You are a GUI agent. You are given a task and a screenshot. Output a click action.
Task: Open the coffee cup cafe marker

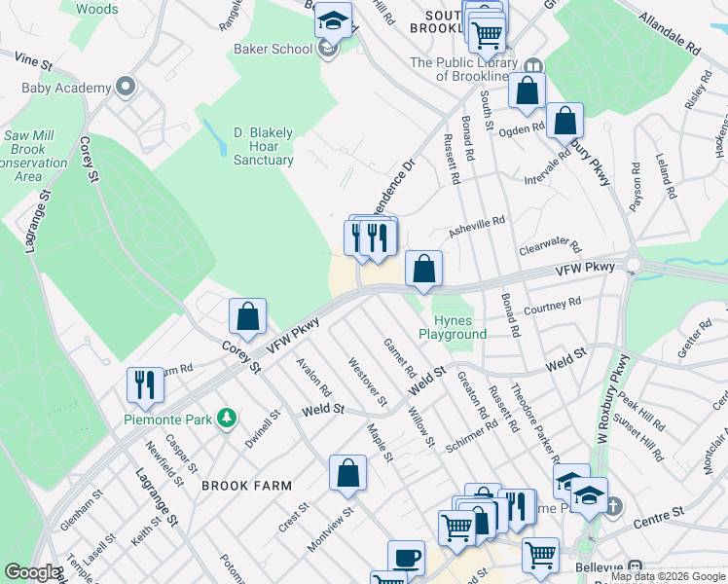(x=406, y=557)
